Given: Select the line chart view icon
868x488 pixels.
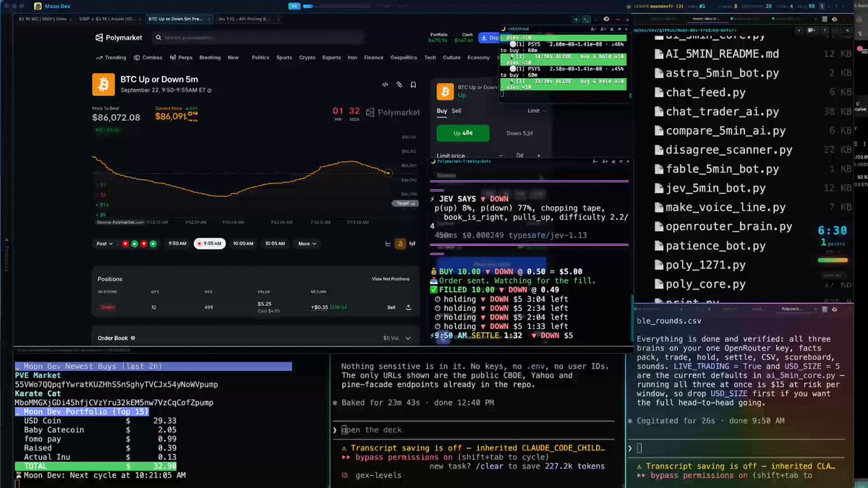Looking at the screenshot, I should pyautogui.click(x=388, y=244).
